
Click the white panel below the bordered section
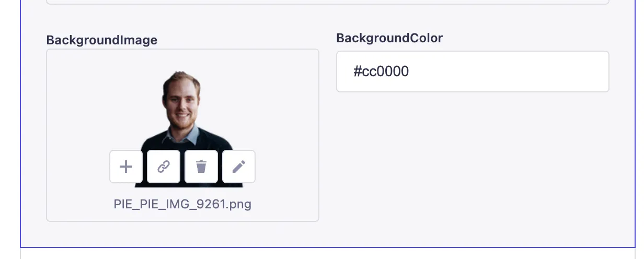328,254
